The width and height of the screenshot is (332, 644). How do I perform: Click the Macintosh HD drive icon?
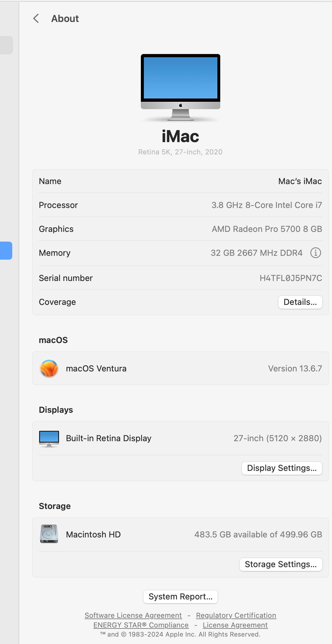[x=49, y=534]
